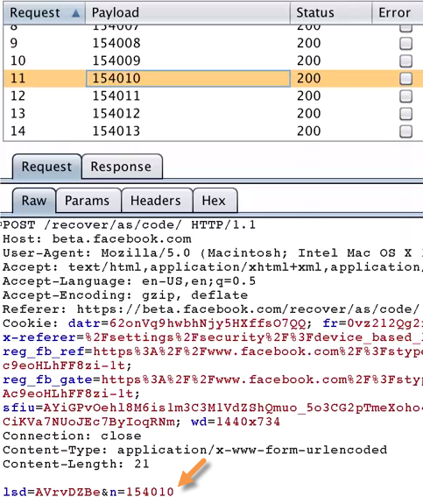The height and width of the screenshot is (504, 423).
Task: Click the POST /recover/as/code/ request line
Action: 129,224
